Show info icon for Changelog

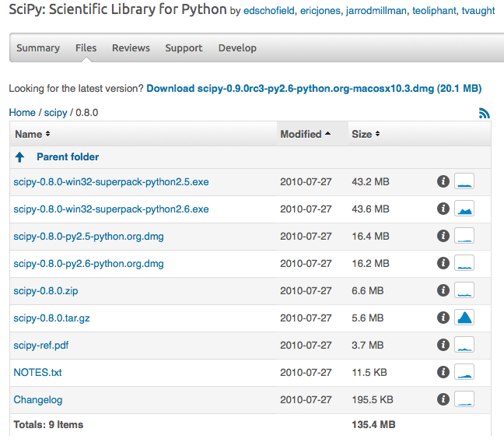click(x=443, y=399)
